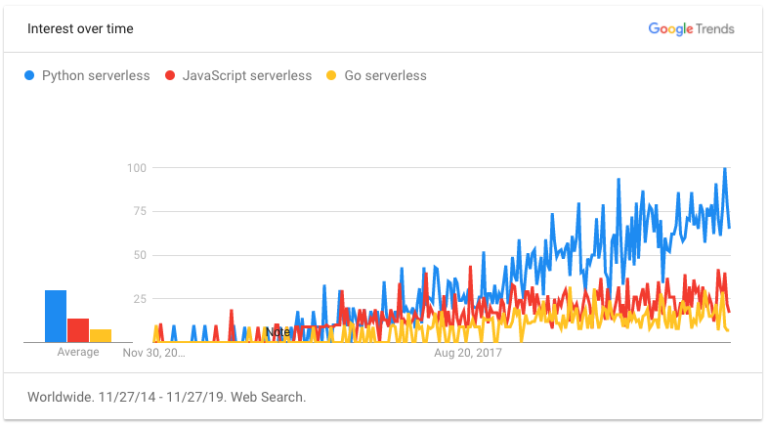Click the 25 y-axis value

point(140,299)
